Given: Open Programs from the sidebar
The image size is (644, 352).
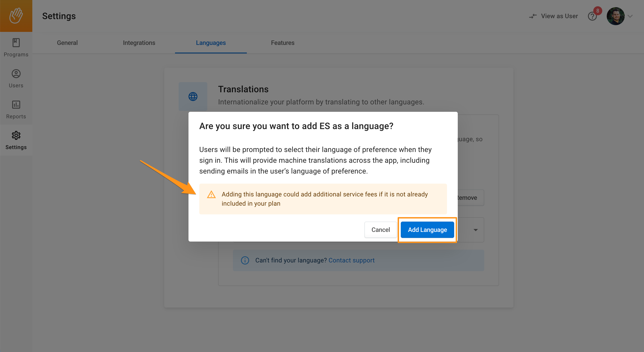Looking at the screenshot, I should click(16, 48).
